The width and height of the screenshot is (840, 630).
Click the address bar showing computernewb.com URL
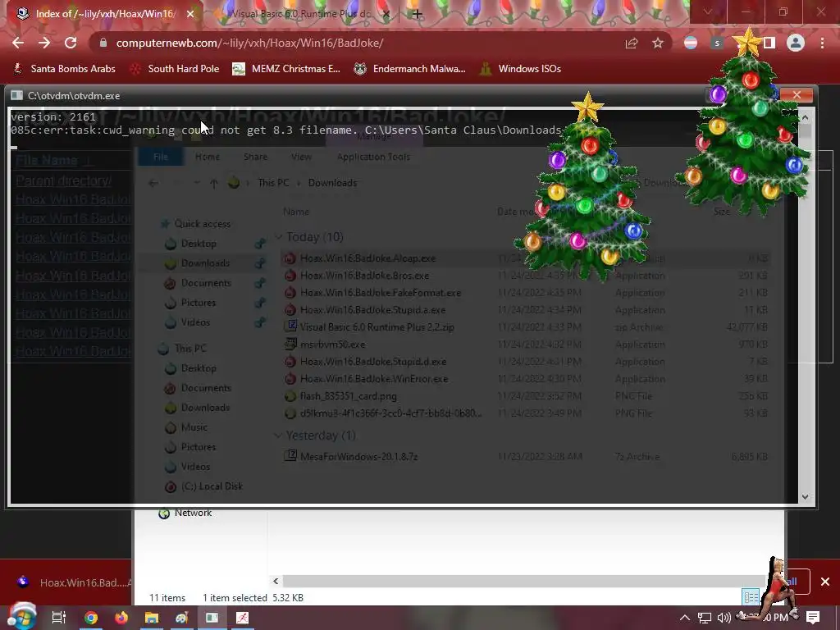(354, 43)
